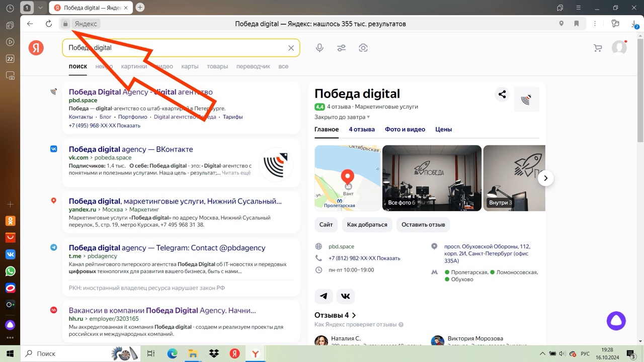Add a site with the sidebar plus icon
The width and height of the screenshot is (644, 362).
pos(10,205)
